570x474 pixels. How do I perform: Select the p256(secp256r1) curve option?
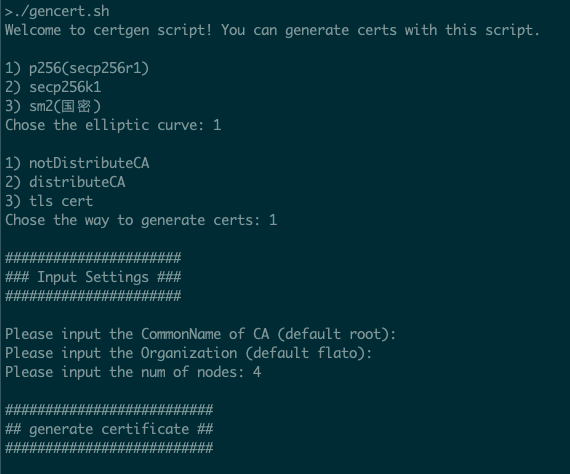[x=77, y=68]
